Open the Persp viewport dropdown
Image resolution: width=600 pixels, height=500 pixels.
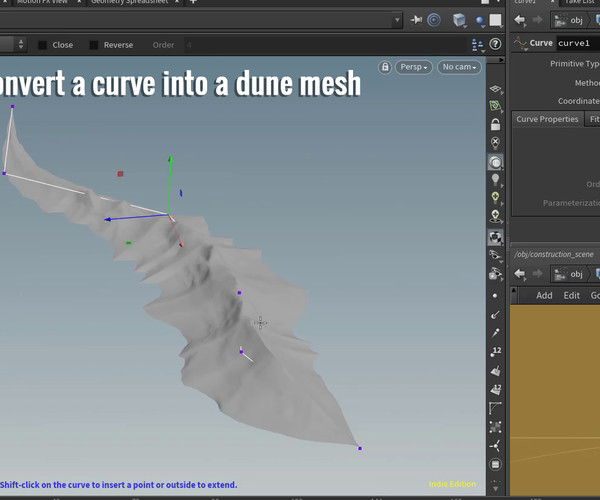tap(414, 67)
